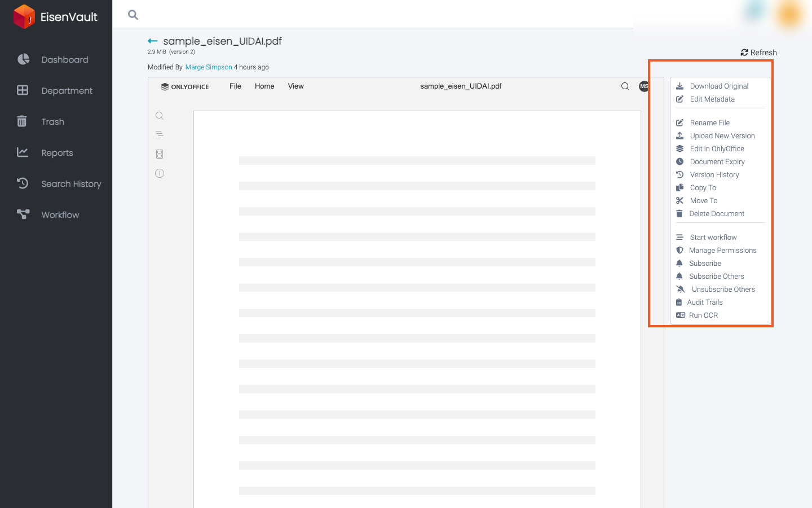Image resolution: width=812 pixels, height=508 pixels.
Task: Click the EisenVault logo
Action: click(x=55, y=16)
